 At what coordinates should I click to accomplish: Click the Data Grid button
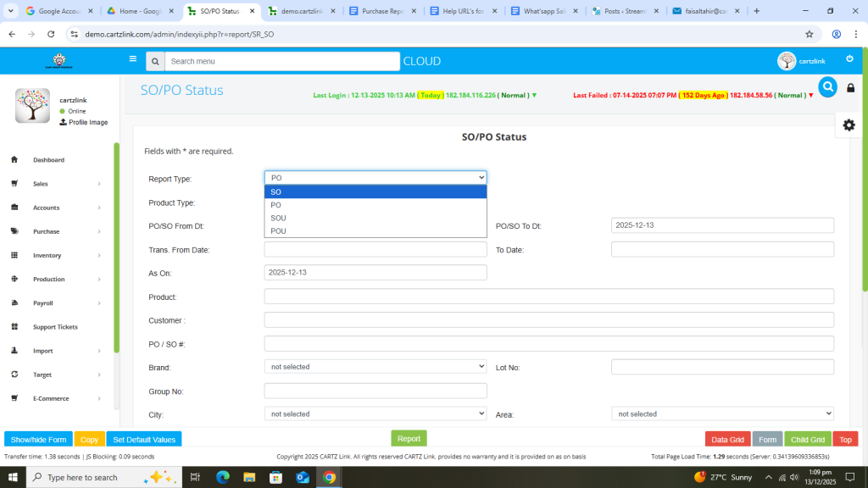[727, 440]
